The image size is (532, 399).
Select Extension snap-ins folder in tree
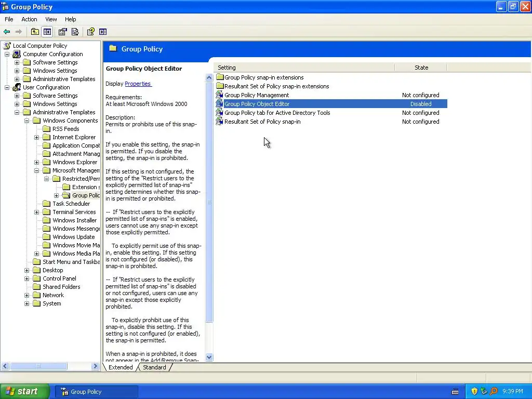(x=86, y=187)
